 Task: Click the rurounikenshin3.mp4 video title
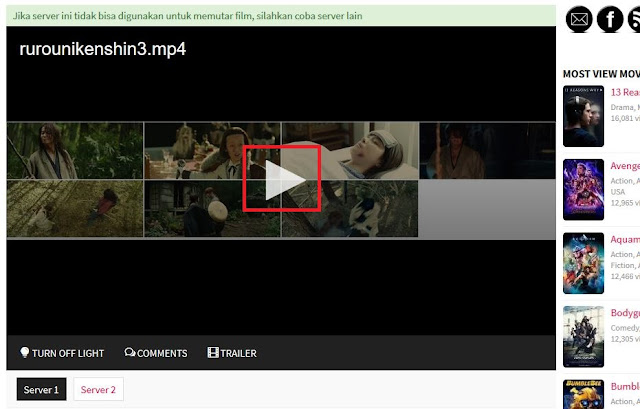103,49
